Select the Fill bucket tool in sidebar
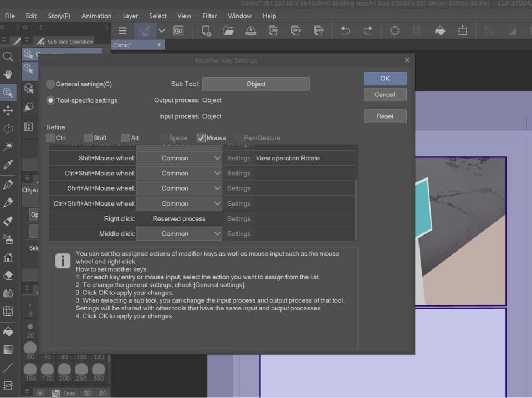This screenshot has width=532, height=398. coord(8,331)
